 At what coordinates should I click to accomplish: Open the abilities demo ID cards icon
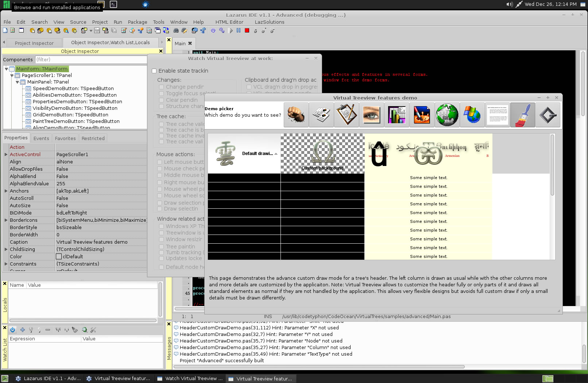pyautogui.click(x=321, y=115)
